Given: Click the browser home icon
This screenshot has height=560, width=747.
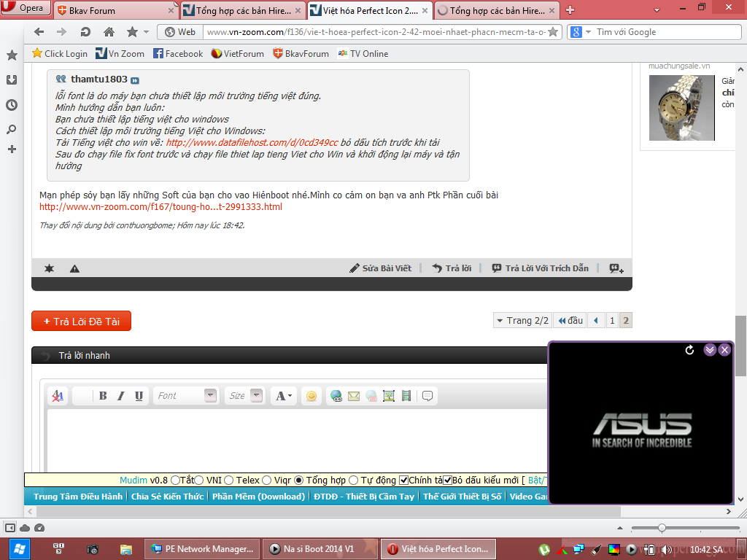Looking at the screenshot, I should click(109, 32).
